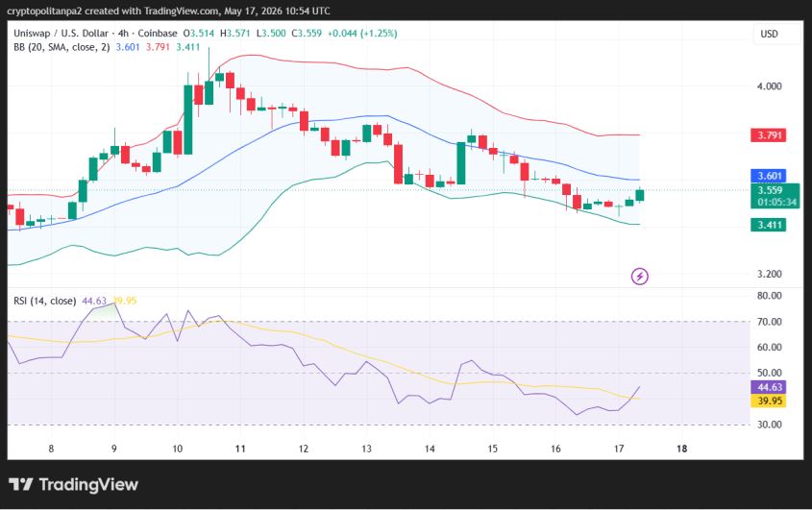Click the 30.00 RSI axis label
This screenshot has width=812, height=510.
[770, 425]
